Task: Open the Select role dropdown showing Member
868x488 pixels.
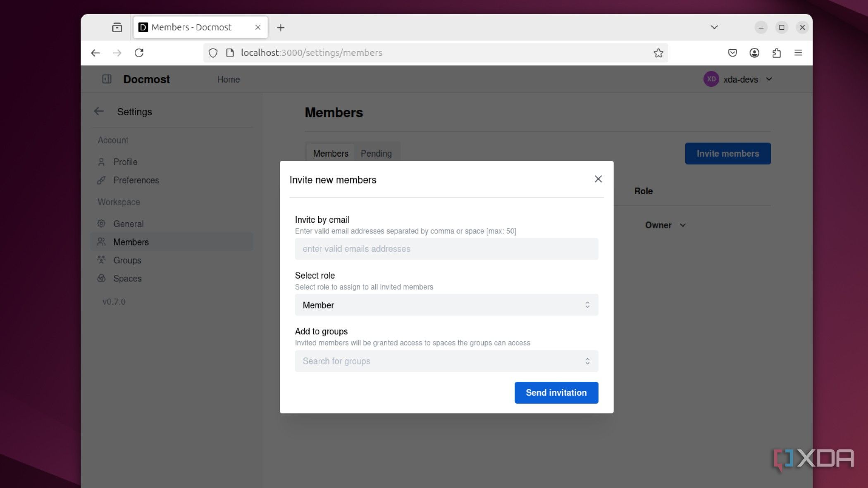Action: pyautogui.click(x=446, y=305)
